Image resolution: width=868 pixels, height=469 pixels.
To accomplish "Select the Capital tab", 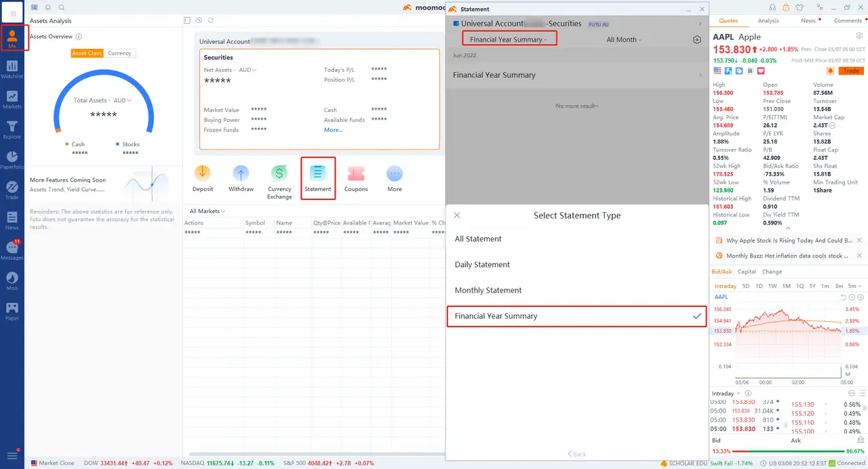I will (747, 272).
